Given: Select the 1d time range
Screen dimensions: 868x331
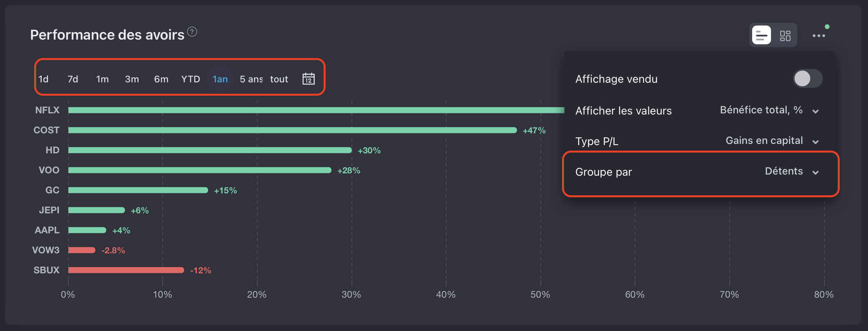Looking at the screenshot, I should [43, 79].
